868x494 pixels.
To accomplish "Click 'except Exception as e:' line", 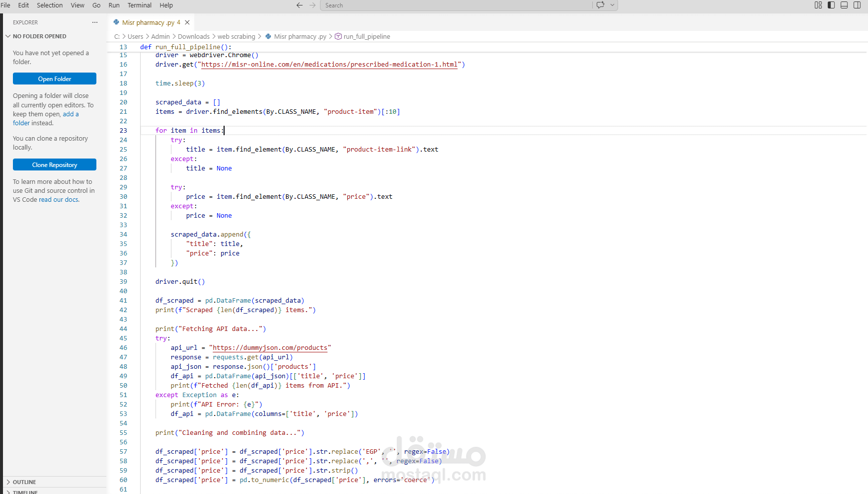I will click(197, 395).
